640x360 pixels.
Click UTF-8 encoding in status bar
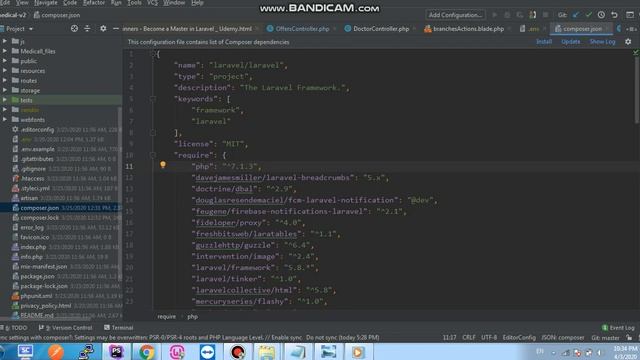tap(489, 338)
